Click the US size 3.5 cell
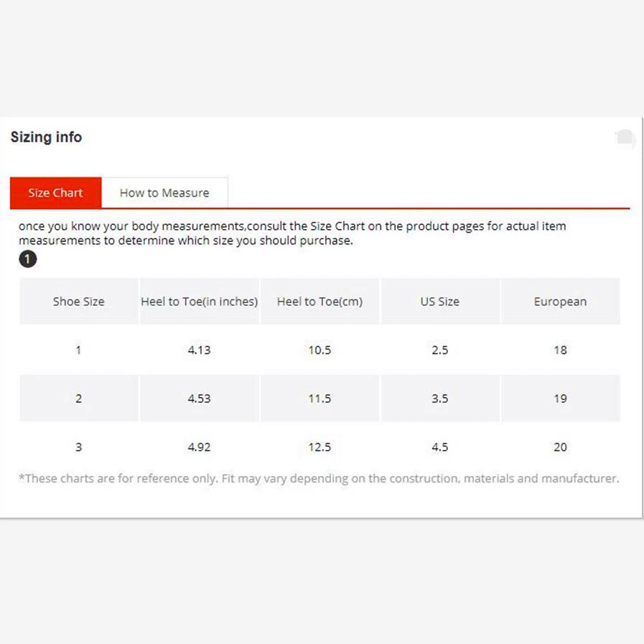The image size is (644, 644). tap(439, 398)
